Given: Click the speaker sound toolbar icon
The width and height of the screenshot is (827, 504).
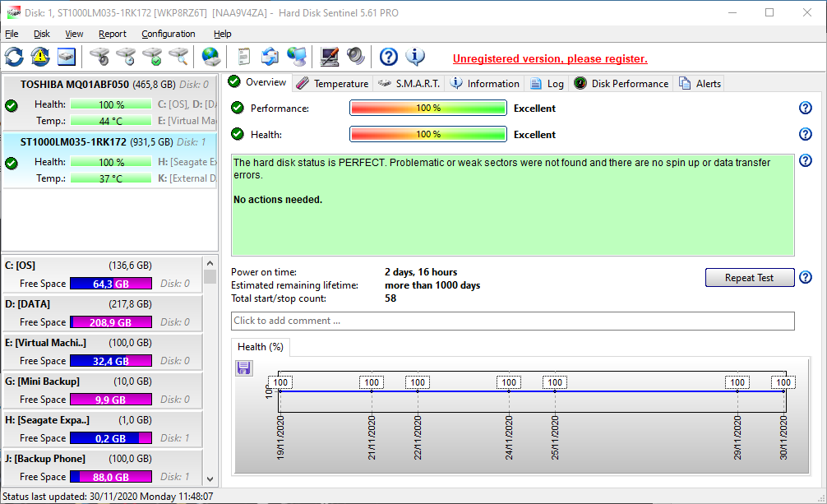Looking at the screenshot, I should [355, 57].
